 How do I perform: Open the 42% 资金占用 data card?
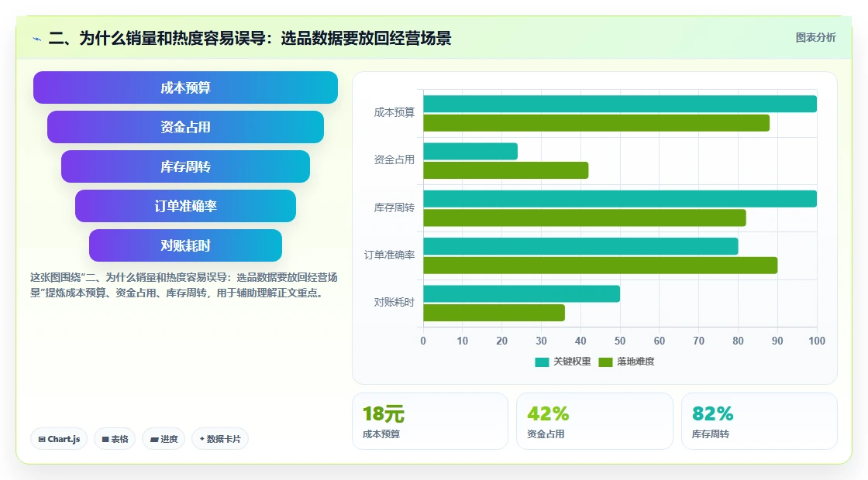(x=594, y=421)
